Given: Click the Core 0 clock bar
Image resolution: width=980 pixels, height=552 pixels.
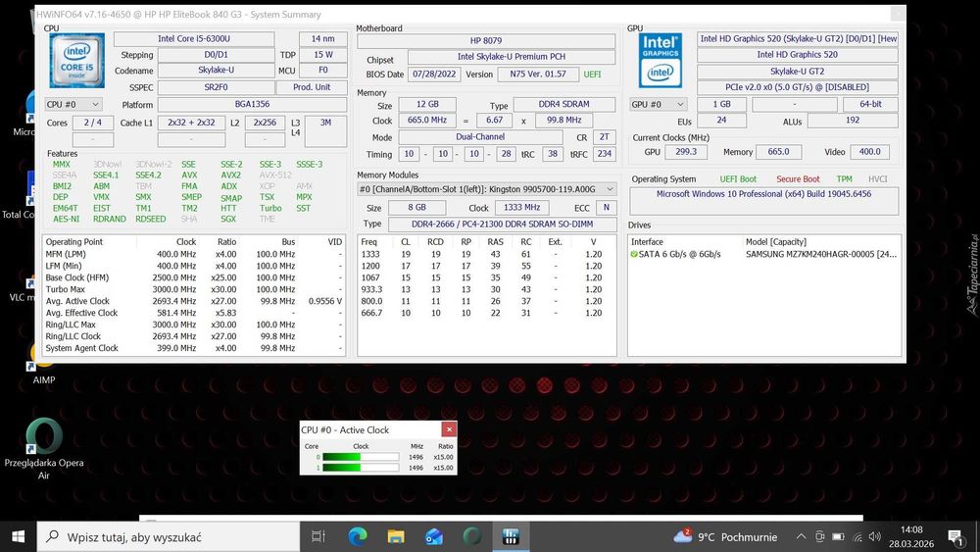Looking at the screenshot, I should 361,457.
